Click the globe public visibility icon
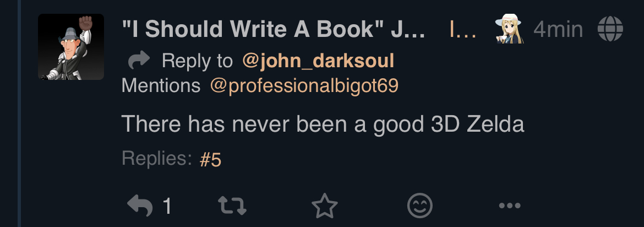The height and width of the screenshot is (227, 644). [x=610, y=29]
